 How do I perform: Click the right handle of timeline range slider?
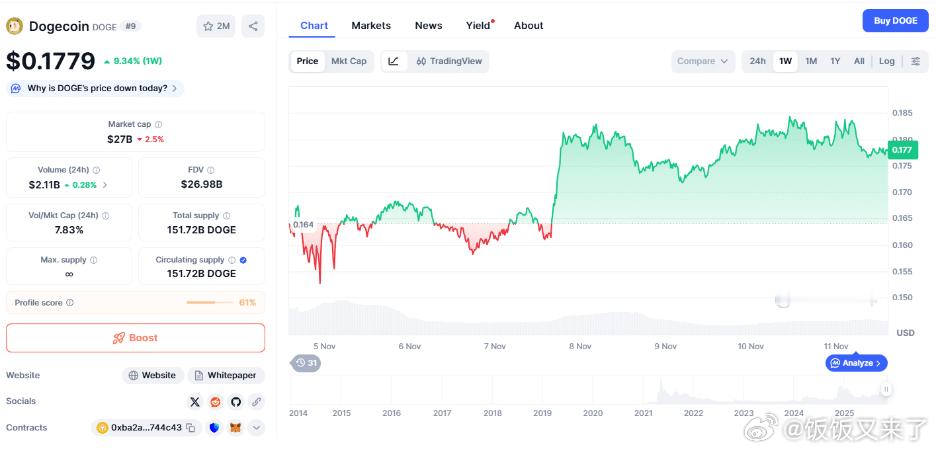click(885, 389)
